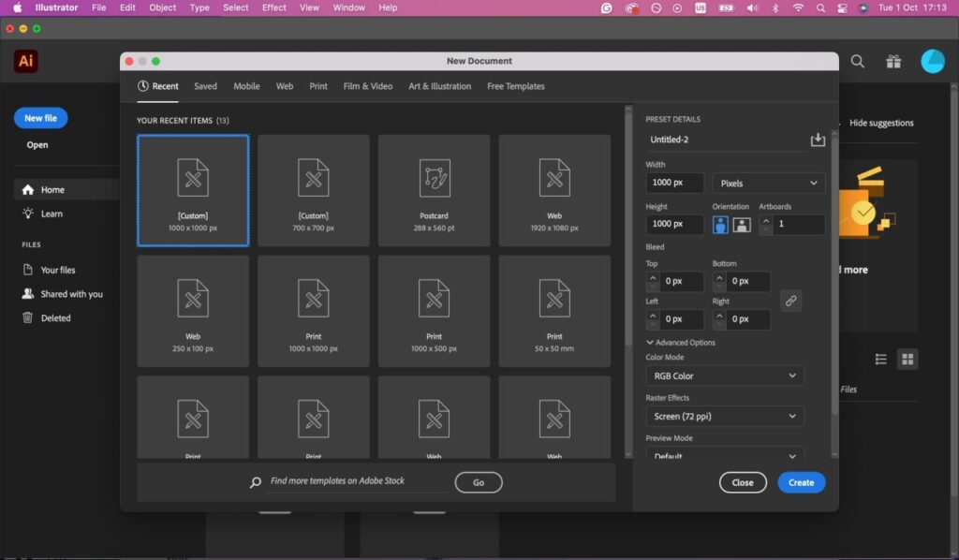Click the Close button in New Document
This screenshot has height=560, width=959.
pyautogui.click(x=743, y=482)
